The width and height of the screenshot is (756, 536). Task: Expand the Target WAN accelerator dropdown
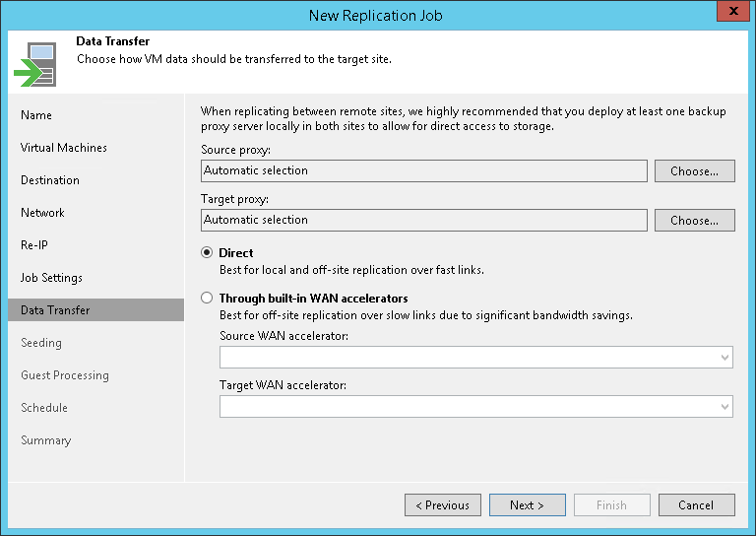[725, 406]
